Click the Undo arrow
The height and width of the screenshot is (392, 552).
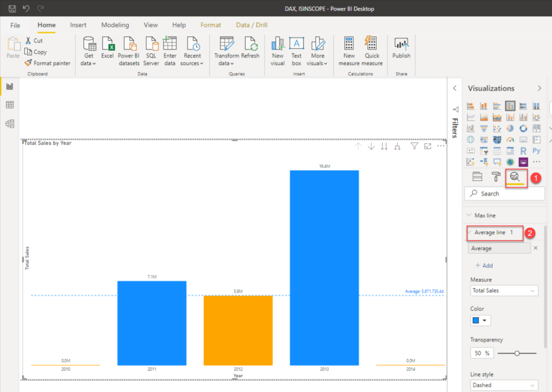coord(26,9)
